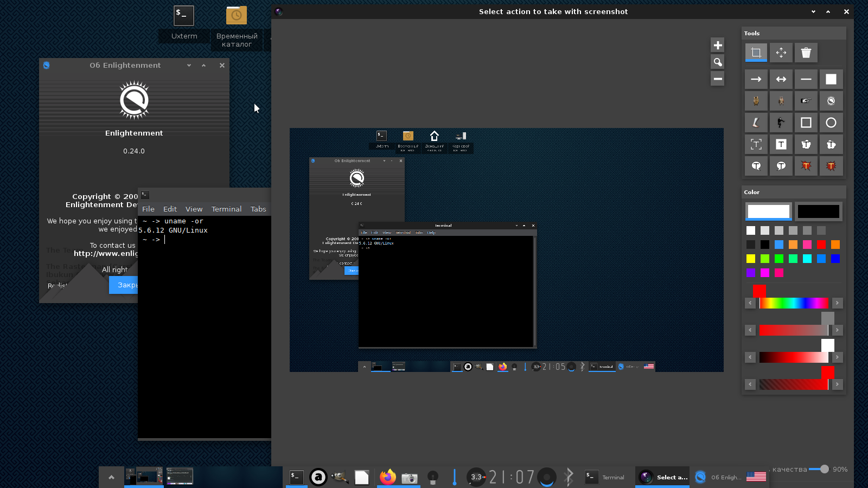The image size is (868, 488).
Task: Switch to 06 Enlightenment task in taskbar
Action: (x=718, y=477)
